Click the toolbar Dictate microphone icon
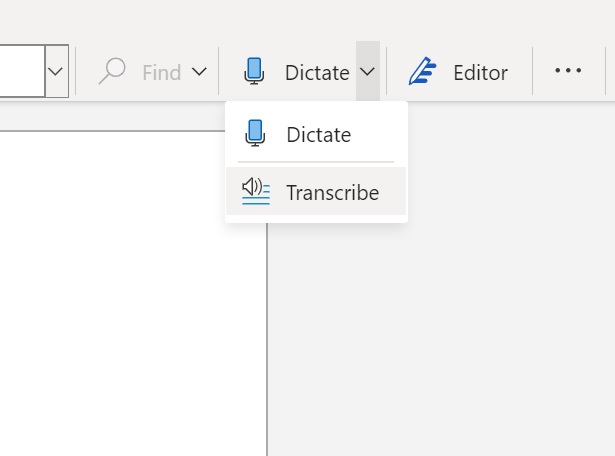This screenshot has width=615, height=456. click(254, 71)
